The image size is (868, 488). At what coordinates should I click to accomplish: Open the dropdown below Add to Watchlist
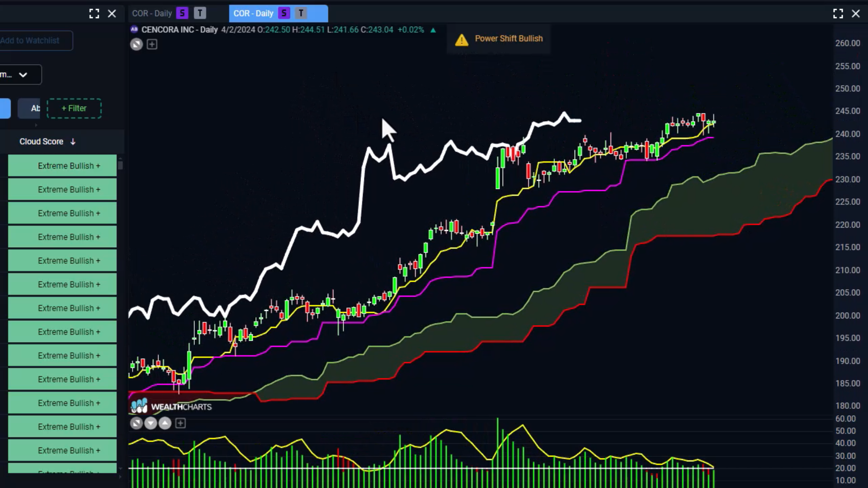(21, 75)
